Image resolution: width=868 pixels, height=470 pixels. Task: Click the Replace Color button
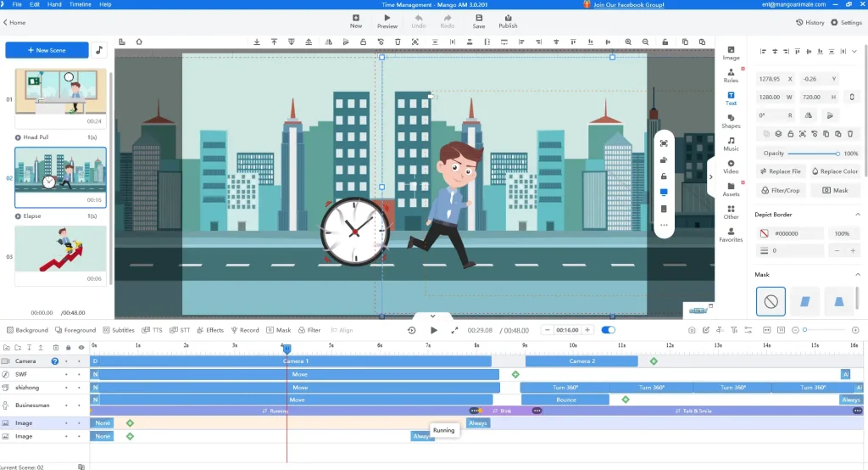[834, 171]
